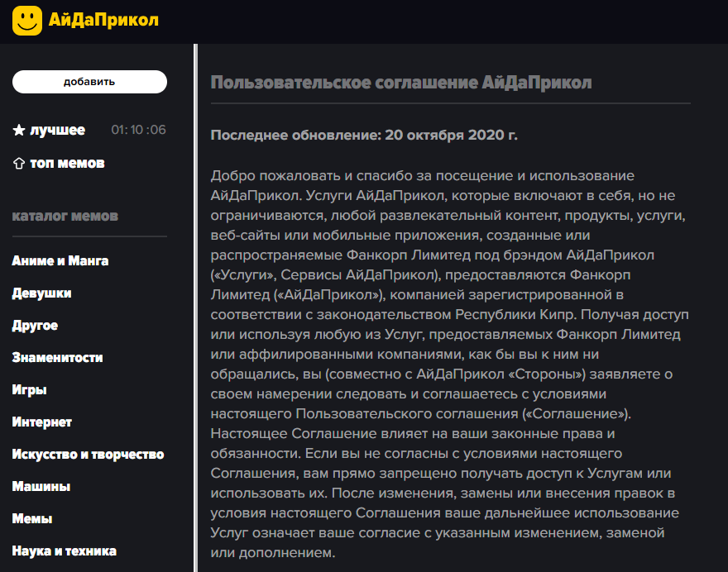
Task: Click the countdown timer 01:10:06
Action: pos(138,130)
